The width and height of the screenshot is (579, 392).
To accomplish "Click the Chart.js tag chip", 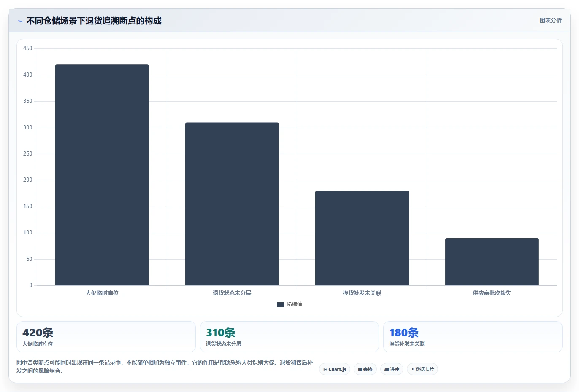I will pos(334,369).
